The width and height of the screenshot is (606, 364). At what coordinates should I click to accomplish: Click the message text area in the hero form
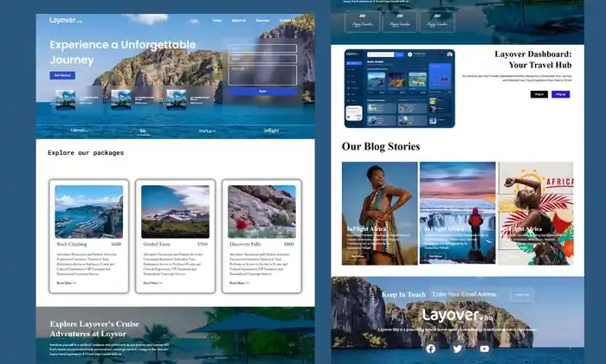pos(262,75)
